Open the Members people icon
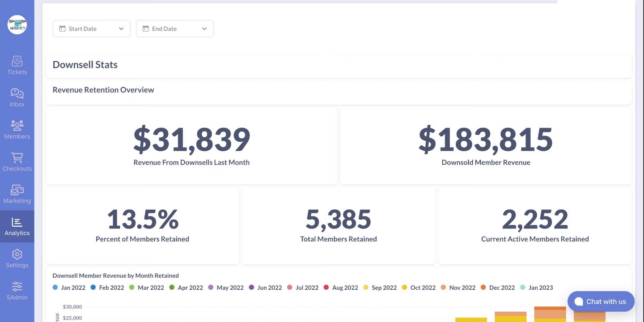644x322 pixels. click(x=17, y=126)
